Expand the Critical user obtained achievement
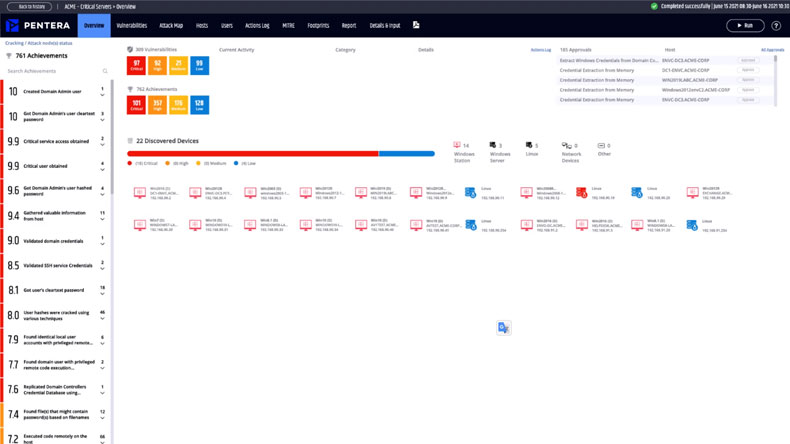The width and height of the screenshot is (790, 444). click(102, 169)
